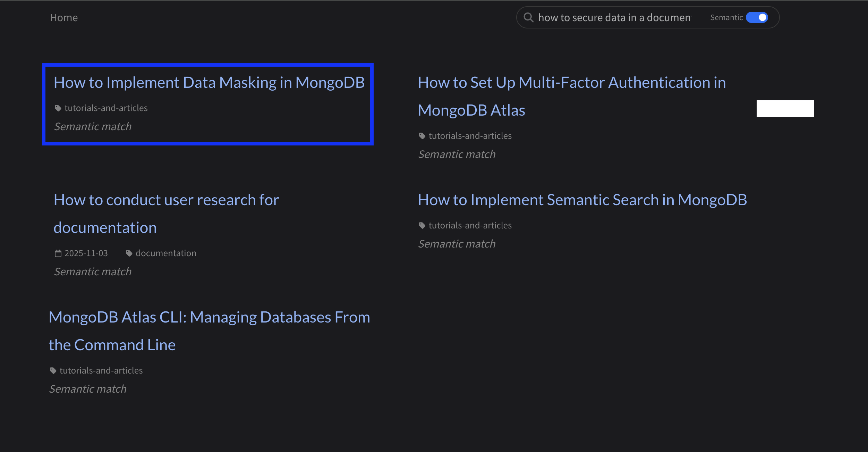Select tutorials-and-articles tag under Semantic Search
The width and height of the screenshot is (868, 452).
click(470, 226)
